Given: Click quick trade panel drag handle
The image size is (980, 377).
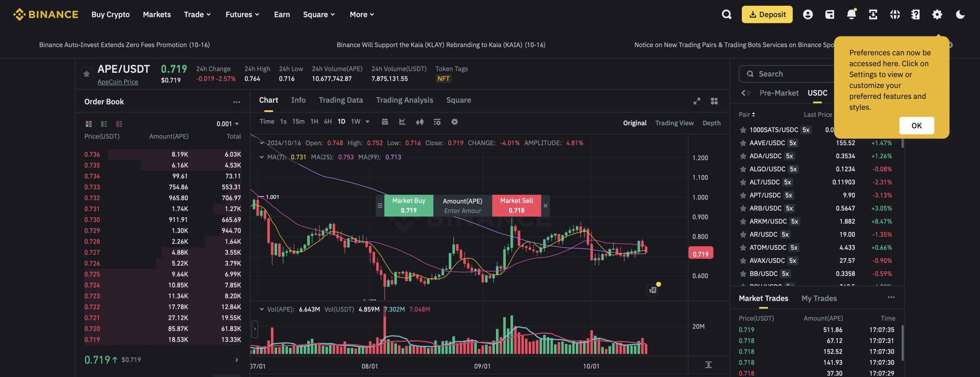Looking at the screenshot, I should click(380, 206).
